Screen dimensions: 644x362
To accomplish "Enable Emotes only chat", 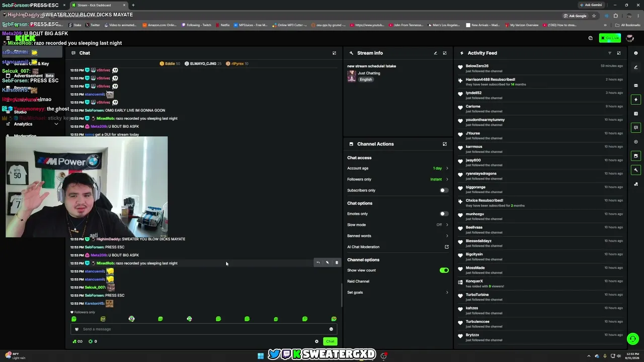I will tap(444, 214).
